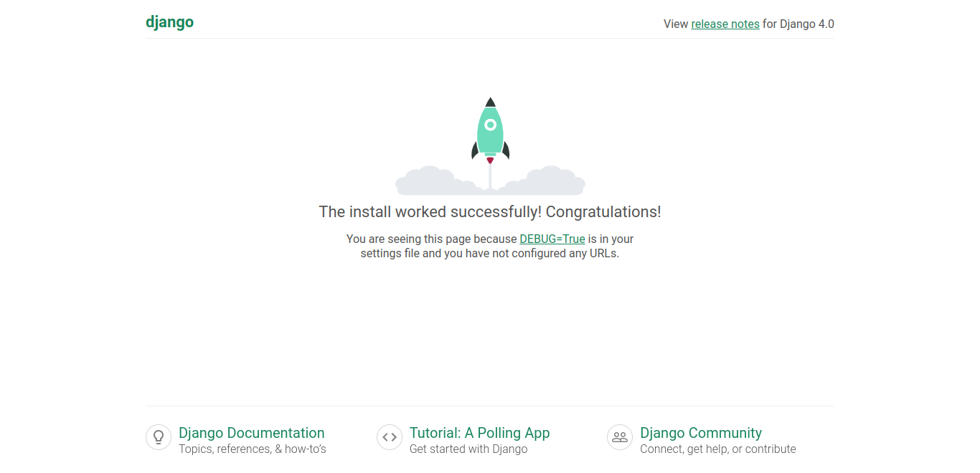Click the django logo heading
980x473 pixels.
point(169,22)
